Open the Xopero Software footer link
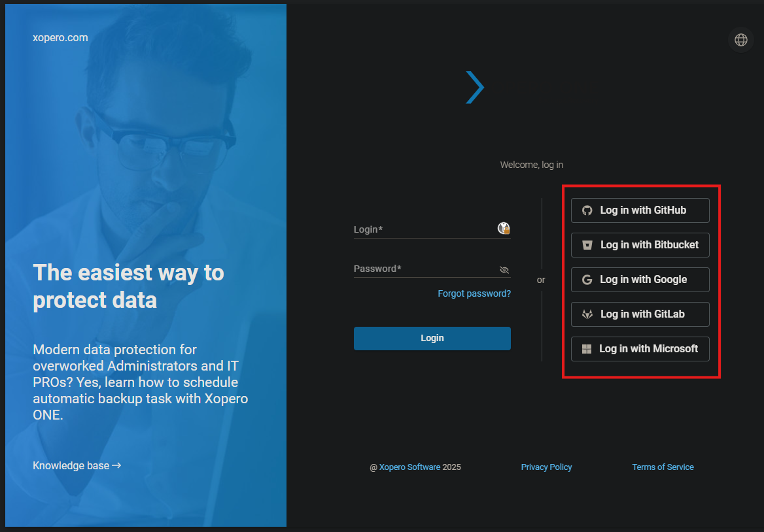The height and width of the screenshot is (532, 764). 409,467
